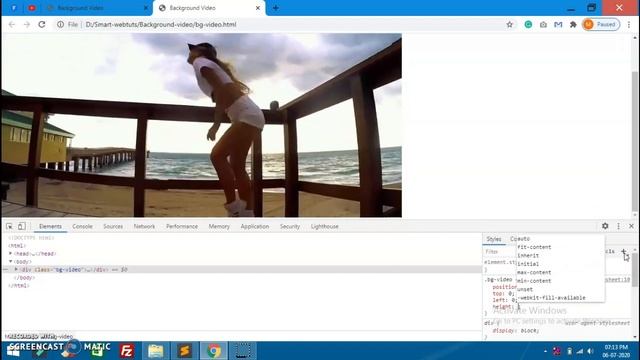Click the Filter styles input field
Image resolution: width=640 pixels, height=360 pixels.
(500, 251)
